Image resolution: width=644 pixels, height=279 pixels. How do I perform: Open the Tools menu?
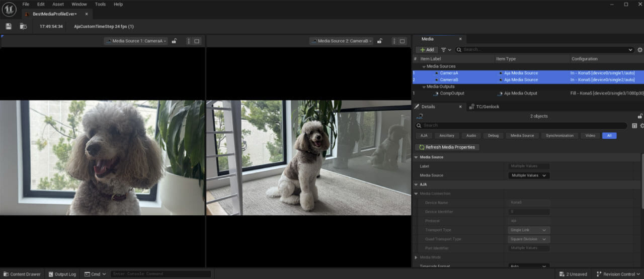pos(100,4)
